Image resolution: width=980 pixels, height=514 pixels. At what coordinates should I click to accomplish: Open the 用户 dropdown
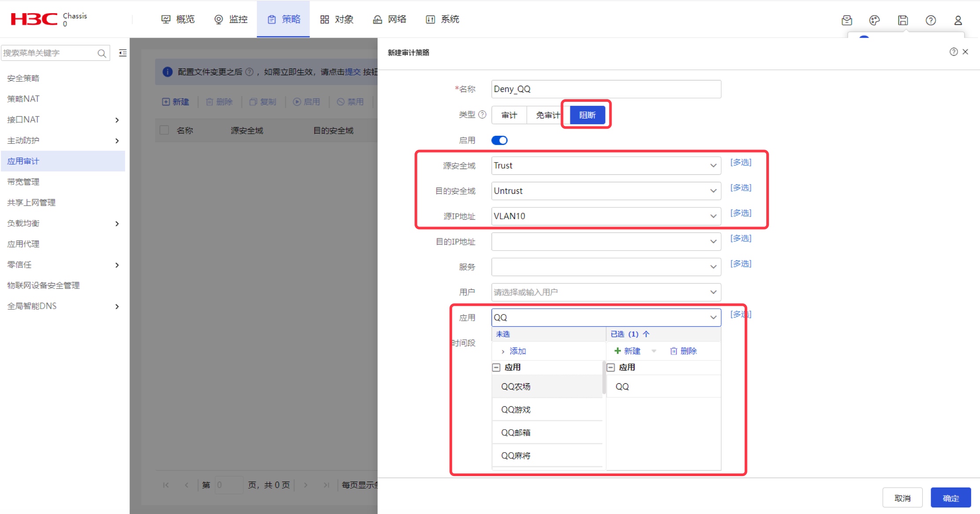click(606, 292)
